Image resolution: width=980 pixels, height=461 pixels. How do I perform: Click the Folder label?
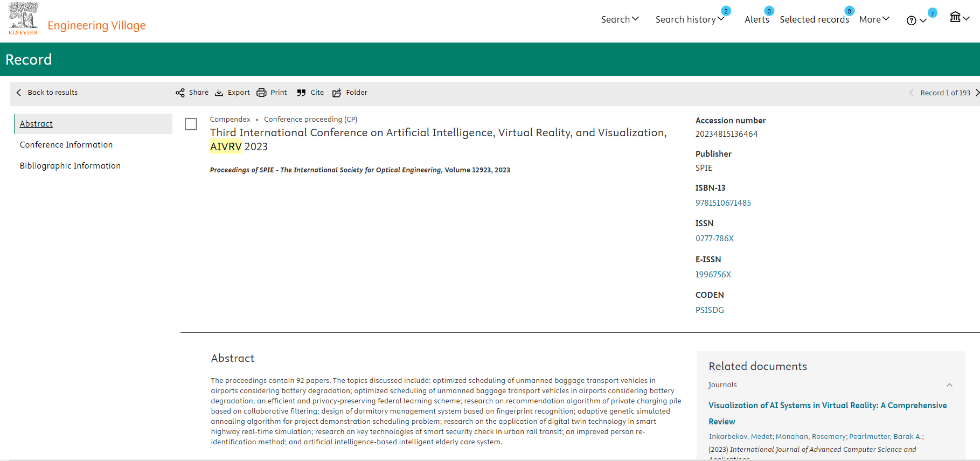coord(357,93)
